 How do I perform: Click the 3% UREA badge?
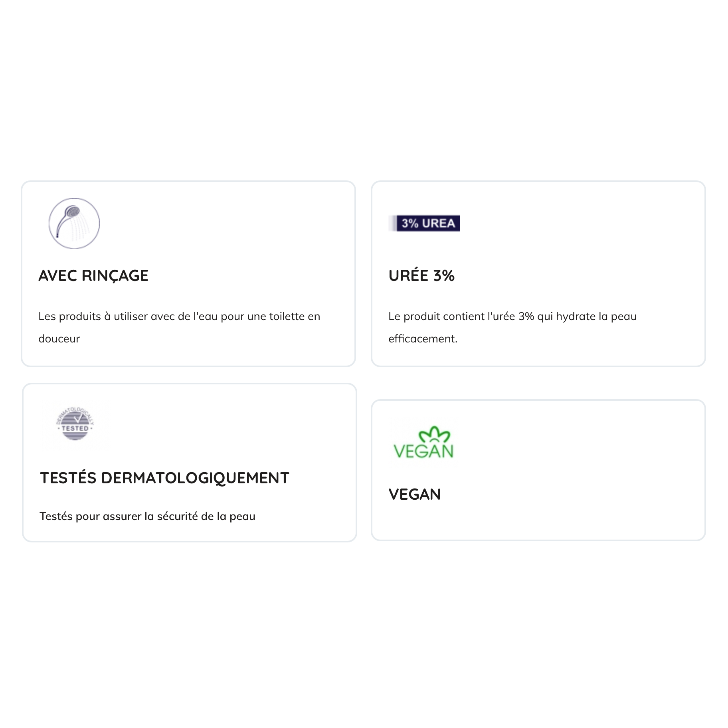[425, 223]
